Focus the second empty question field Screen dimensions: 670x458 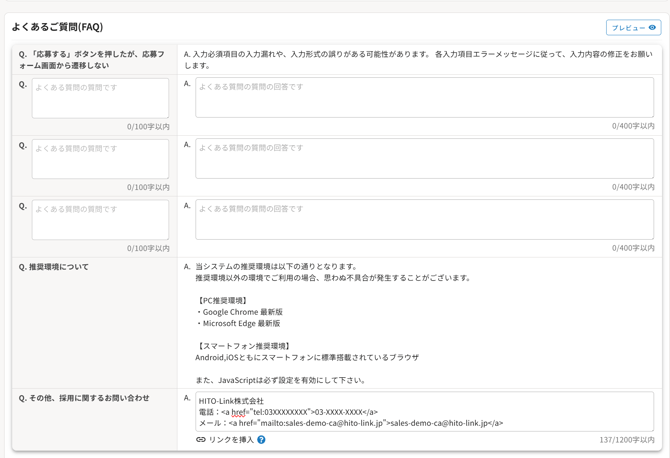[x=100, y=159]
